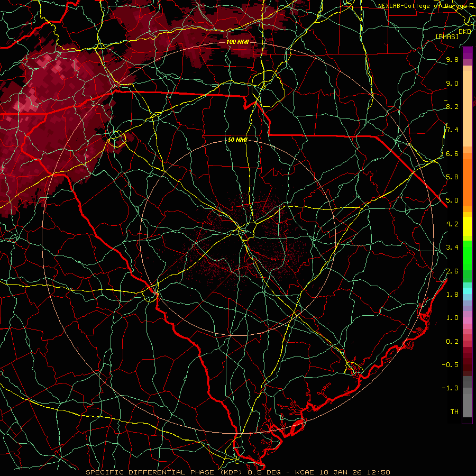Pick the purple swatch atop the color scale

[x=467, y=53]
